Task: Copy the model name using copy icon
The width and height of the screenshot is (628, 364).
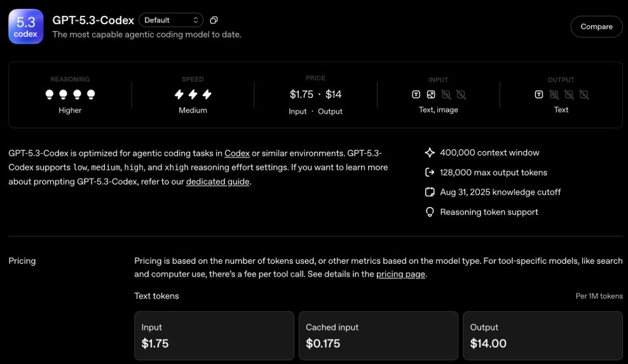Action: click(x=214, y=20)
